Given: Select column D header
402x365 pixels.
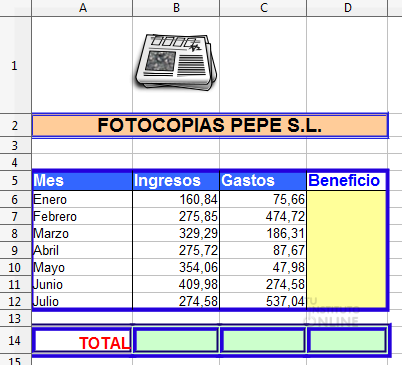Looking at the screenshot, I should [x=347, y=8].
